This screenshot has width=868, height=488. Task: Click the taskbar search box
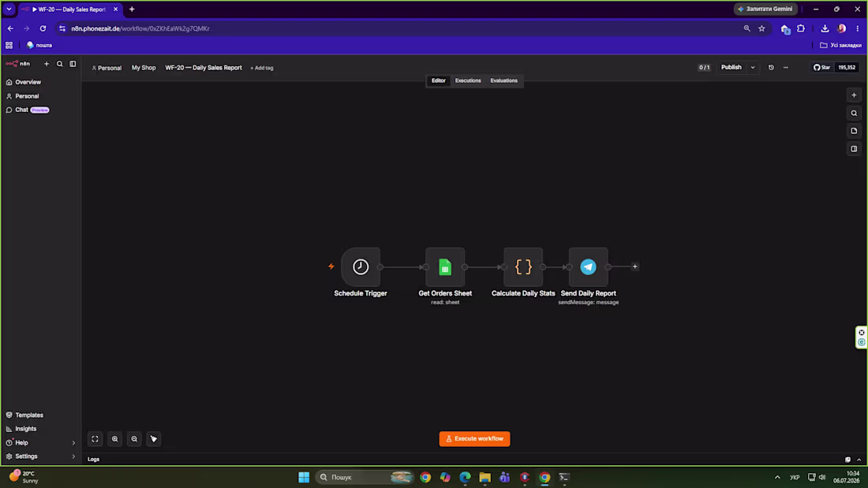coord(365,477)
